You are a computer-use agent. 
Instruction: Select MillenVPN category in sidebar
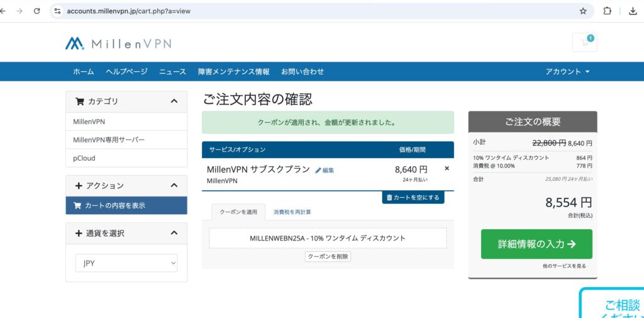(x=126, y=122)
